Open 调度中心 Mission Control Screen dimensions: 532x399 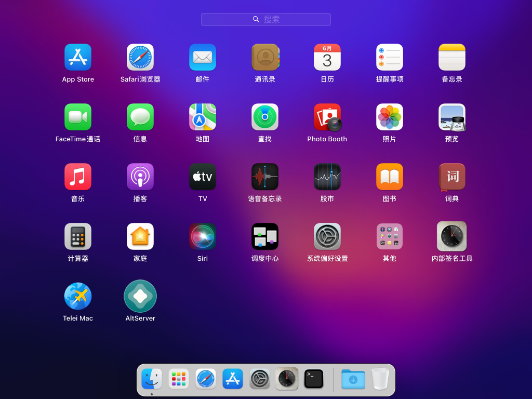[265, 236]
